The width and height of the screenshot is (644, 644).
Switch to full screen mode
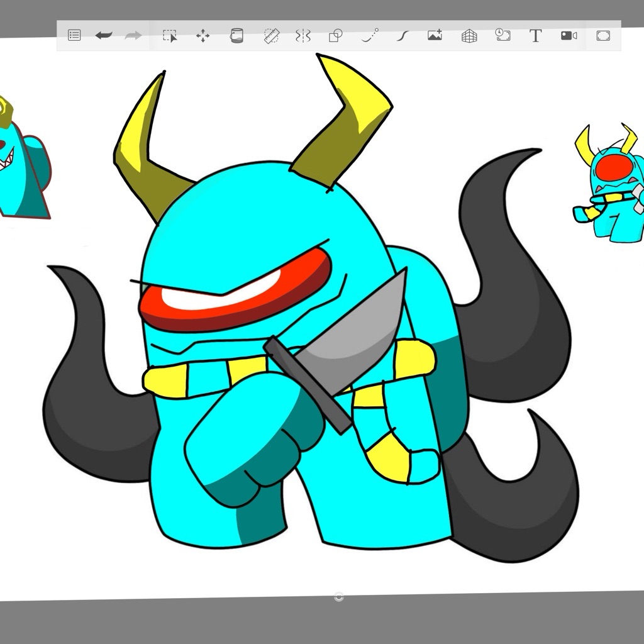pyautogui.click(x=603, y=36)
